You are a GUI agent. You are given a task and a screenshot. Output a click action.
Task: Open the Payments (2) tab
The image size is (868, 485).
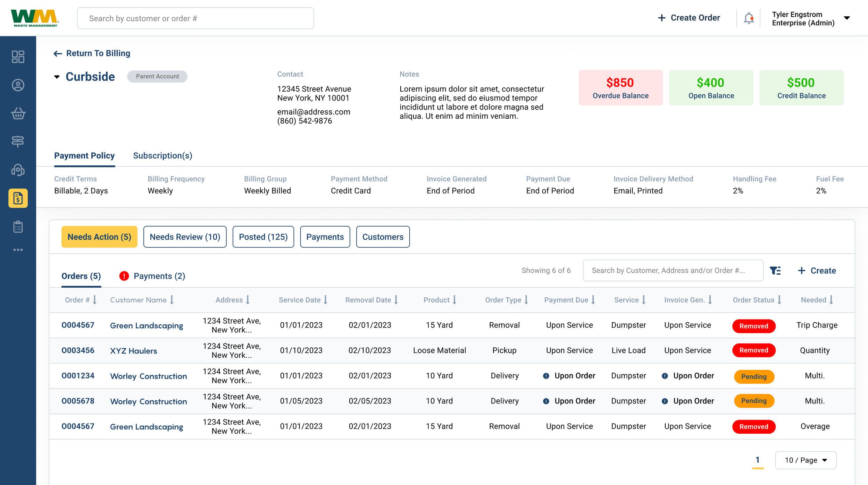tap(160, 276)
